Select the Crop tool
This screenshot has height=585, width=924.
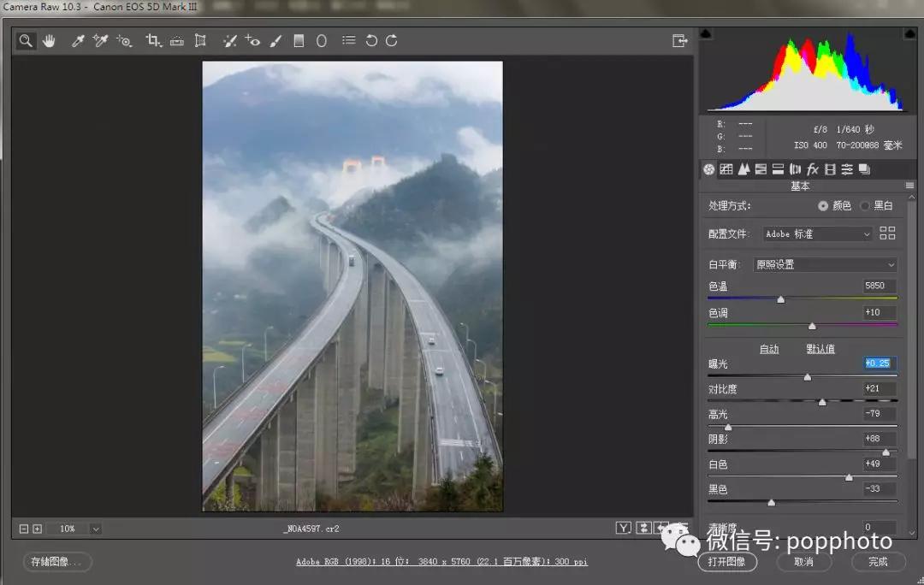tap(153, 40)
